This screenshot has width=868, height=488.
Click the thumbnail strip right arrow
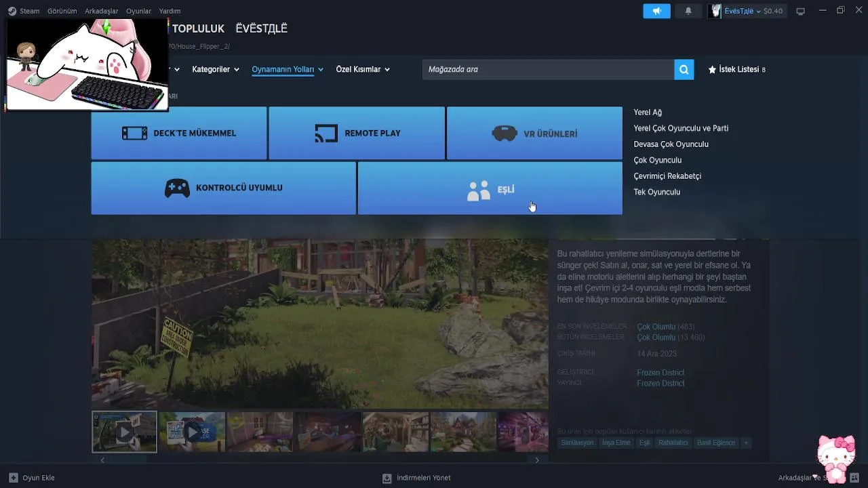coord(537,460)
